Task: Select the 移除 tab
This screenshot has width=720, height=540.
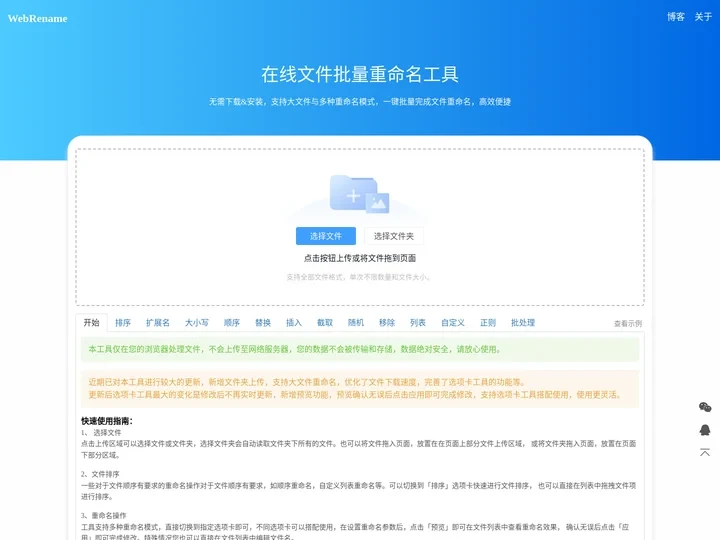Action: 387,323
